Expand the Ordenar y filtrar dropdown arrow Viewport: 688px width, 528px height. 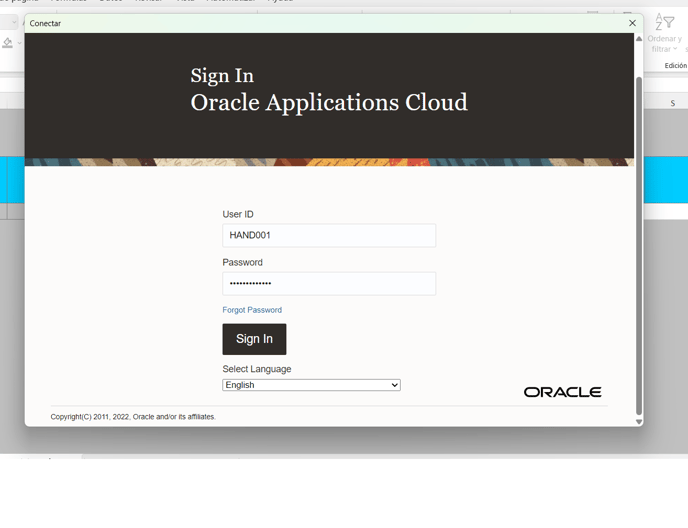(x=676, y=49)
